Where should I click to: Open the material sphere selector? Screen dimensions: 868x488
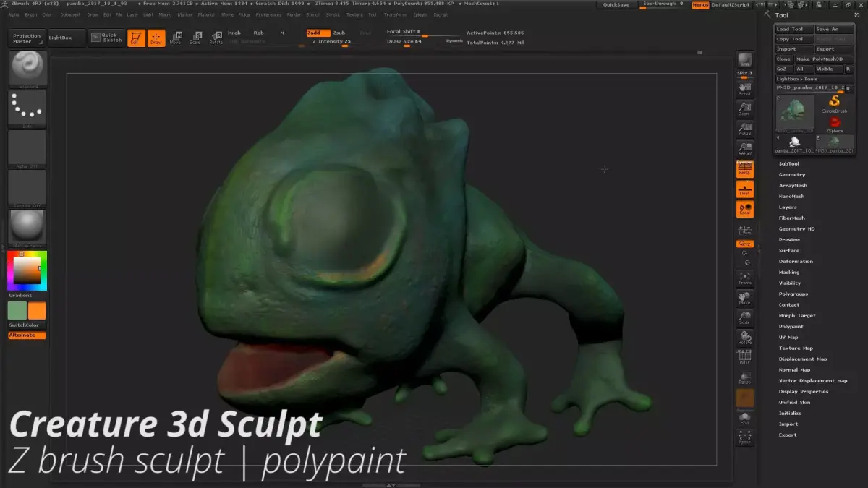coord(27,228)
